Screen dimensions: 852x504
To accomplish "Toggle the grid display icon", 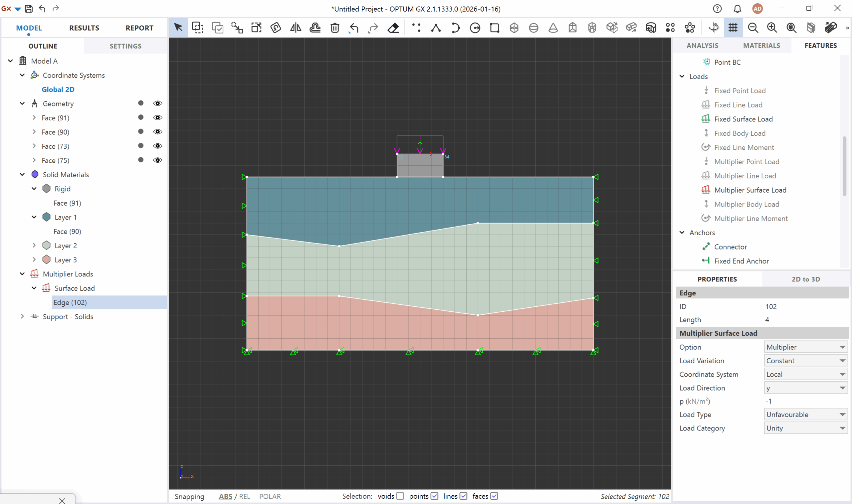I will [x=733, y=28].
